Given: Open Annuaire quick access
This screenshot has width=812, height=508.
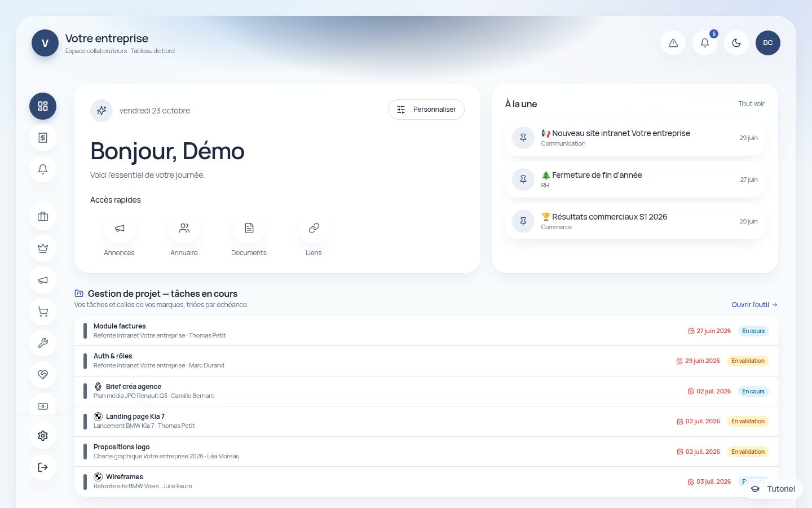Looking at the screenshot, I should [184, 236].
